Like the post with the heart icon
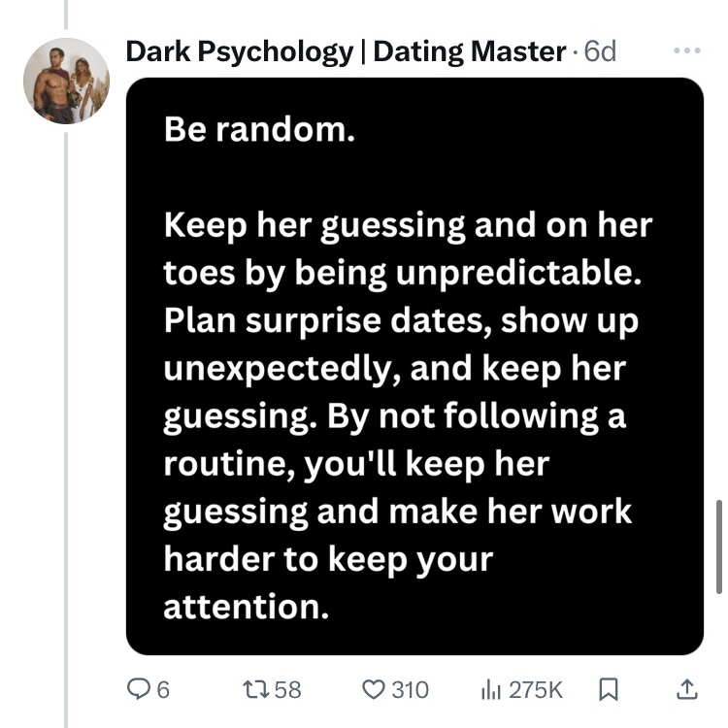 373,689
